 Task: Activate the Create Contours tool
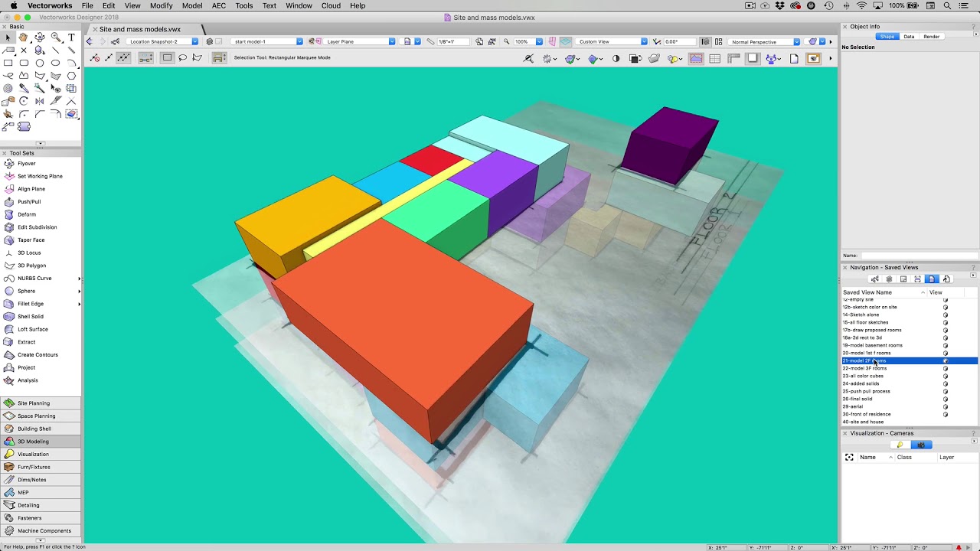37,354
